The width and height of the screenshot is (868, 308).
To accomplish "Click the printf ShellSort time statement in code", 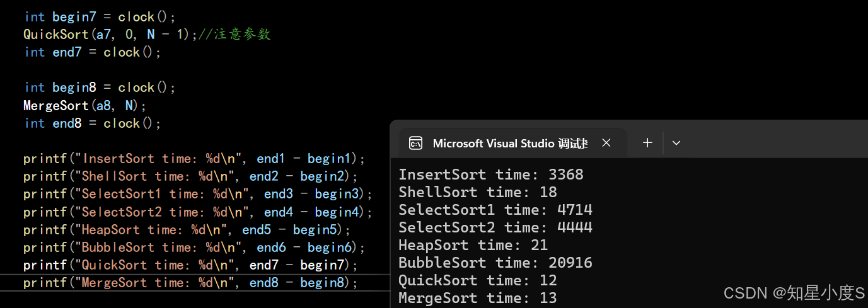I will coord(190,176).
